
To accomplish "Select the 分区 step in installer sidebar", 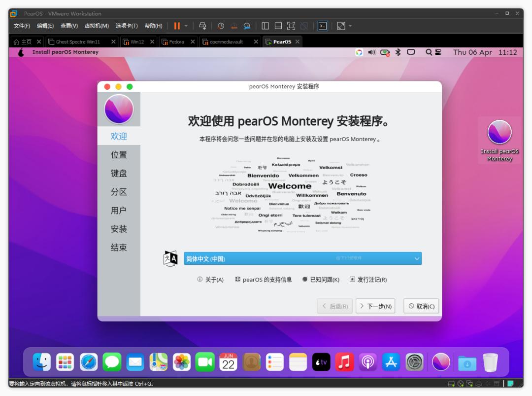I will click(118, 191).
